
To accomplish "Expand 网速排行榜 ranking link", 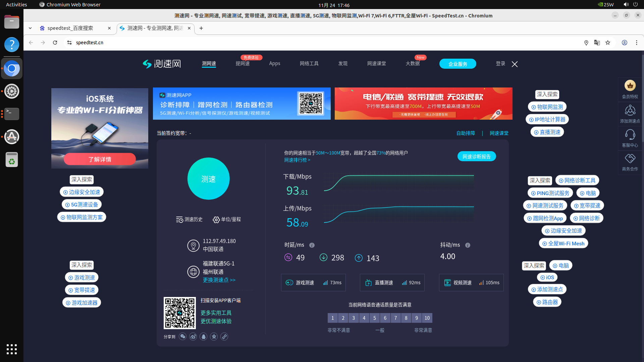I will 297,160.
